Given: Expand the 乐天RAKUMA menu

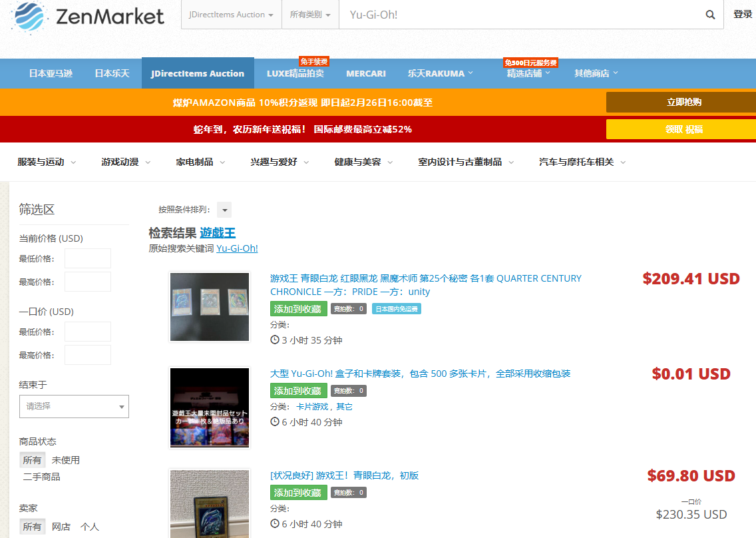Looking at the screenshot, I should point(440,73).
